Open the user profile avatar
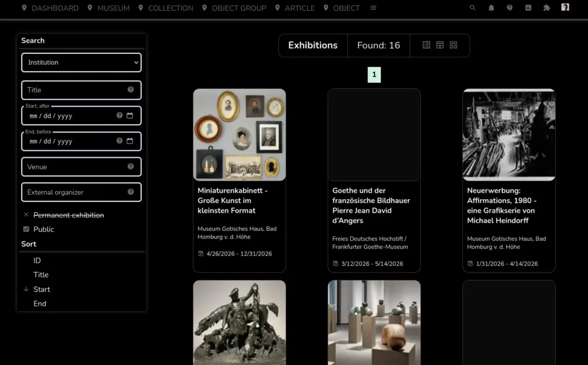Image resolution: width=588 pixels, height=365 pixels. (x=565, y=7)
